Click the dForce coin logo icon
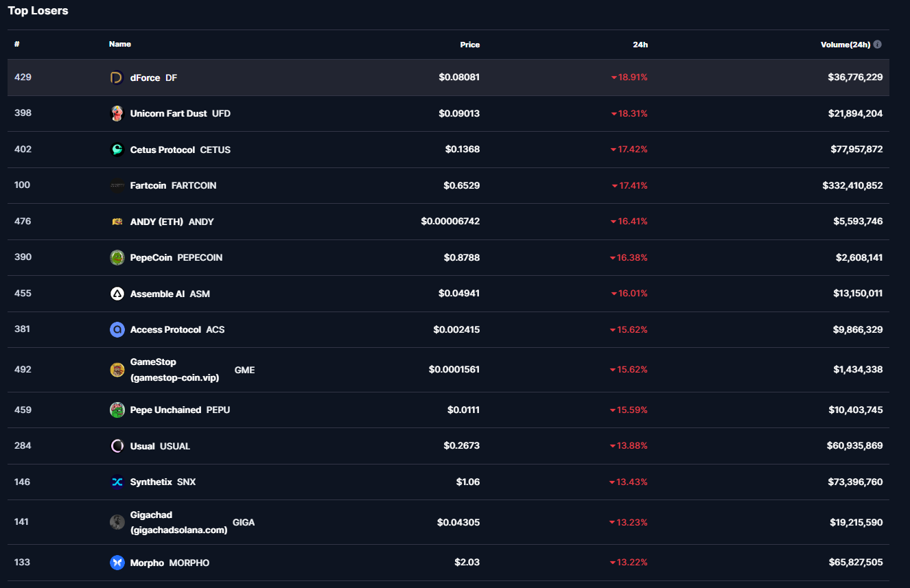The width and height of the screenshot is (910, 588). (x=117, y=78)
